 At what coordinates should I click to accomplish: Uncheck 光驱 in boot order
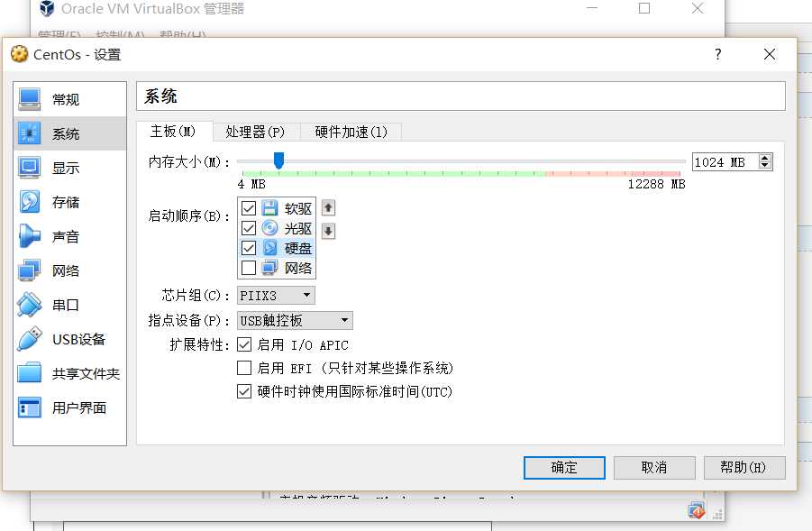click(x=249, y=228)
